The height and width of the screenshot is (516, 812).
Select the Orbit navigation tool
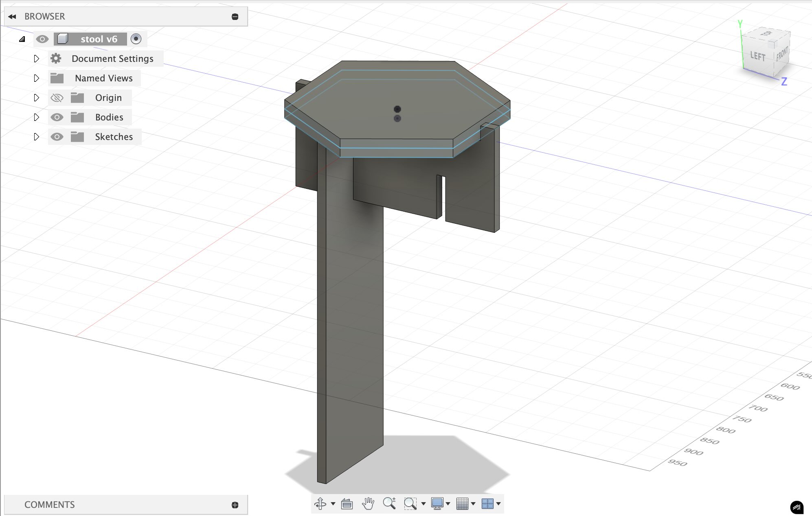(x=320, y=504)
